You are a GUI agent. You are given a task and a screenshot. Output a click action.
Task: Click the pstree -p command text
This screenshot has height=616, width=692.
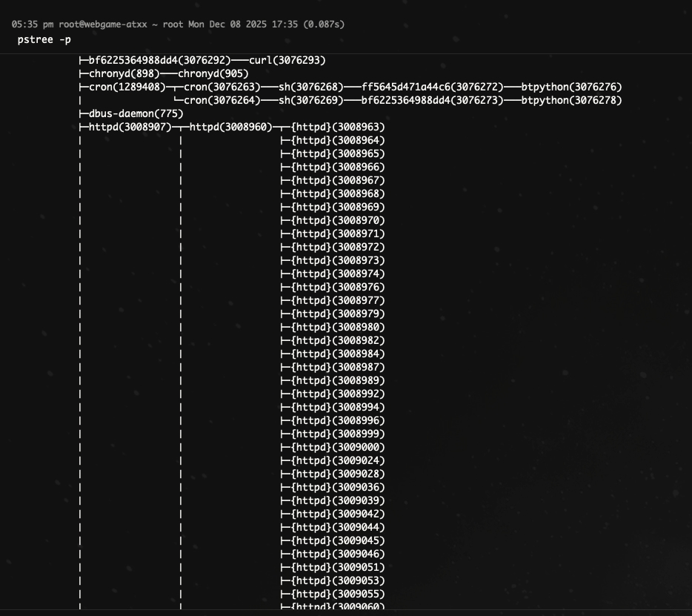coord(44,39)
